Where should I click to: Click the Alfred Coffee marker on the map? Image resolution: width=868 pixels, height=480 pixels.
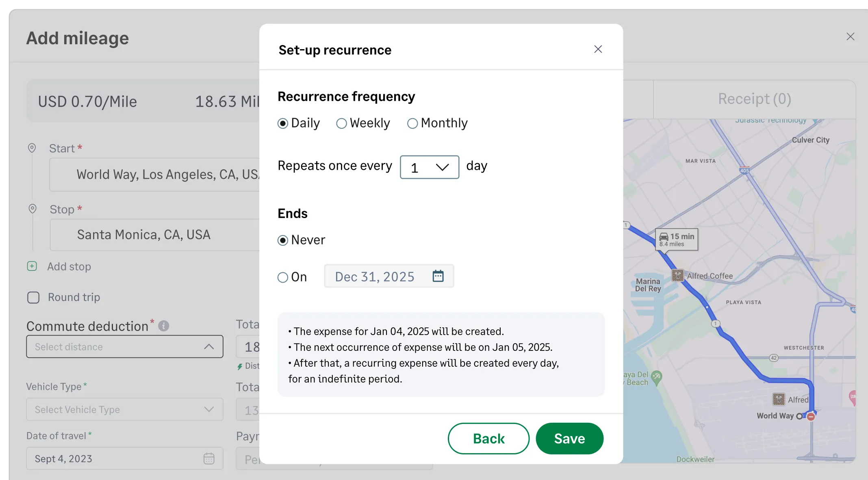(677, 275)
